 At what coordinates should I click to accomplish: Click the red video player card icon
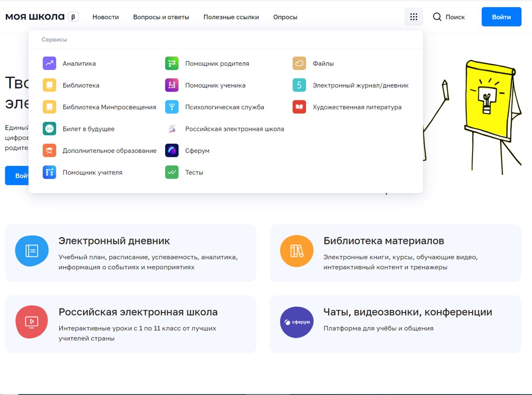point(32,322)
